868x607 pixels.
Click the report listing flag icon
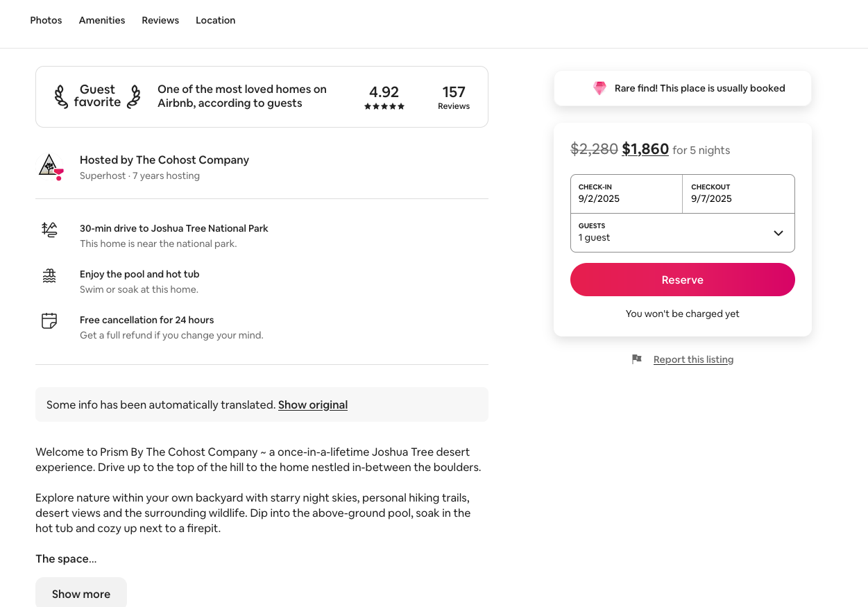(636, 359)
